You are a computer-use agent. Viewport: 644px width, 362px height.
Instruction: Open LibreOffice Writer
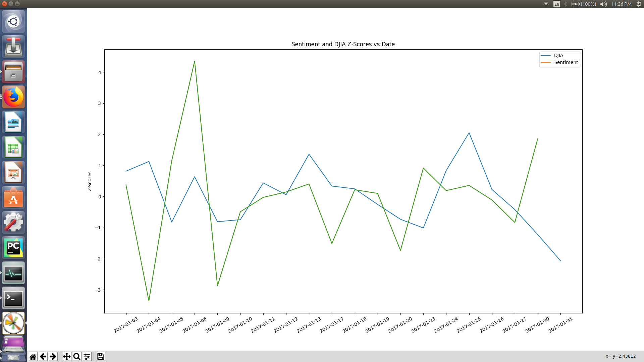13,122
